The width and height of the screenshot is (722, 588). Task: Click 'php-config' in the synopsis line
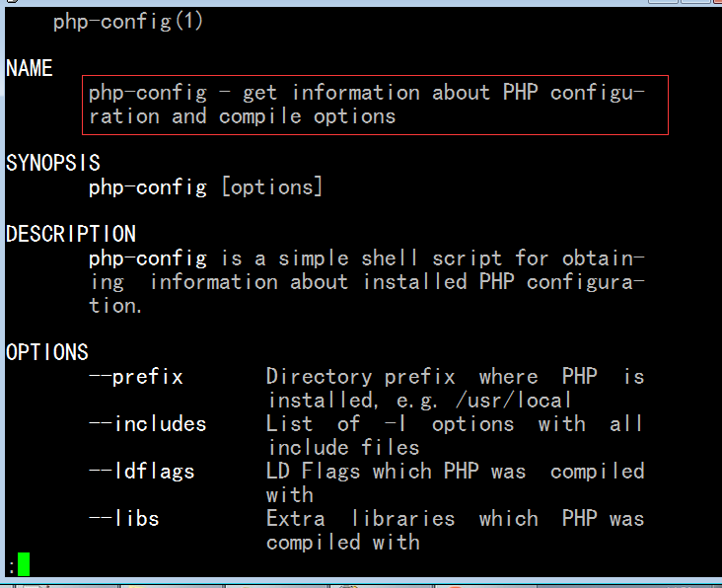click(148, 187)
